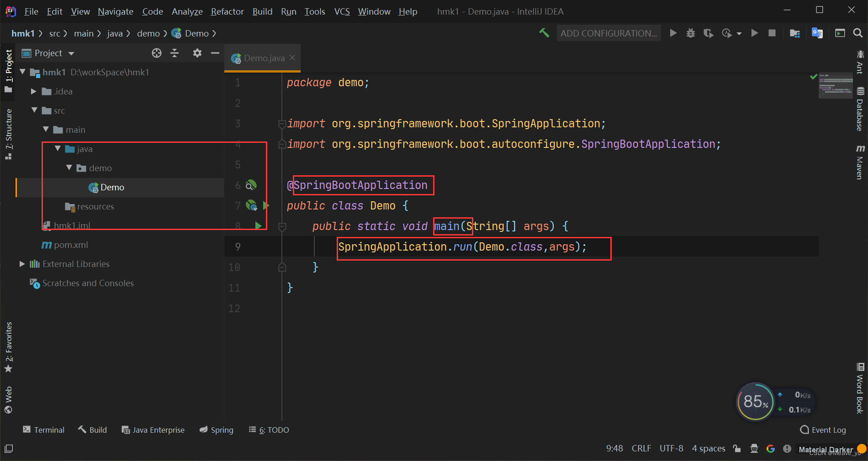This screenshot has height=461, width=868.
Task: Toggle read-only lock icon in status bar
Action: tap(736, 449)
